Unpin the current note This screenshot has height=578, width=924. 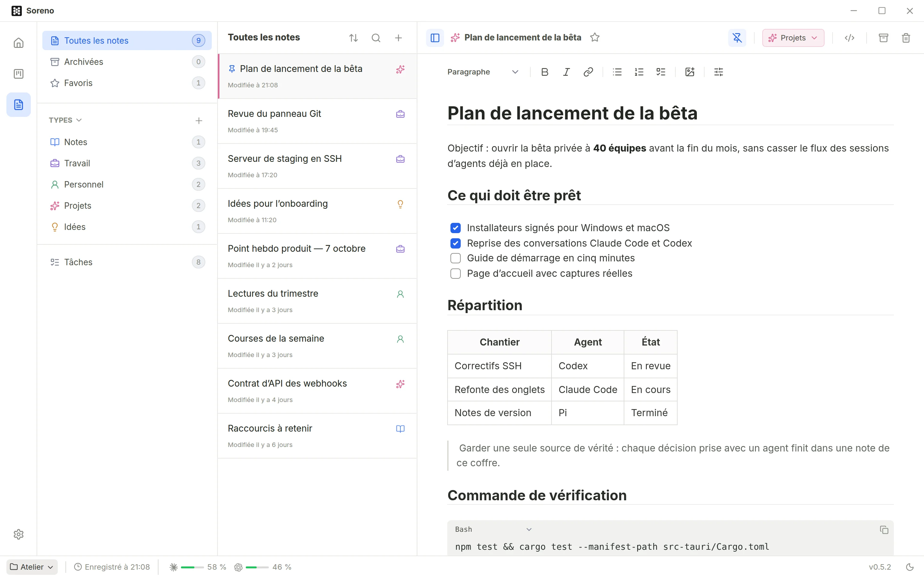click(x=737, y=38)
